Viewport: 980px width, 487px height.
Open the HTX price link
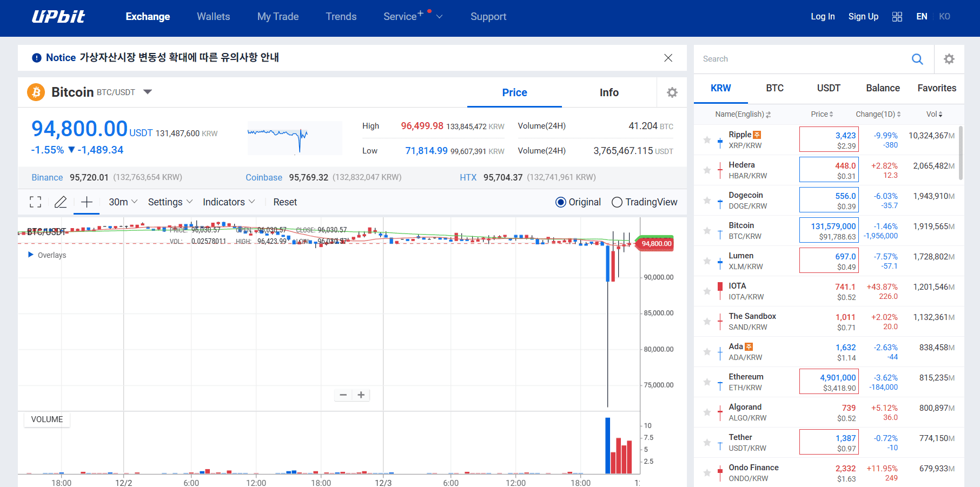pos(468,177)
